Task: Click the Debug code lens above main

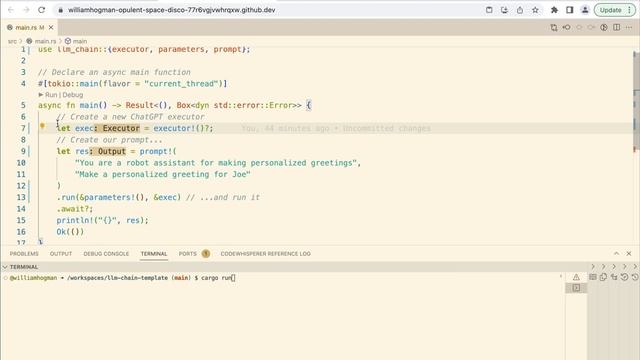Action: 73,95
